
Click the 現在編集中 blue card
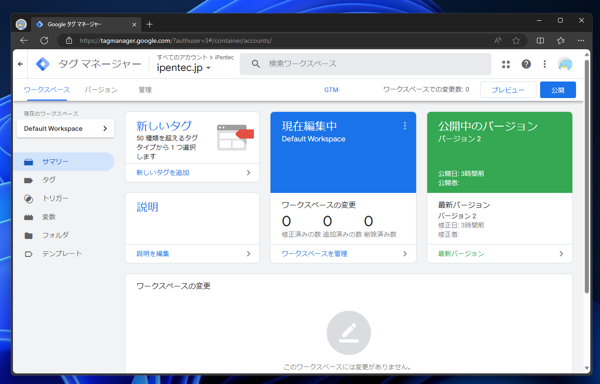(343, 152)
